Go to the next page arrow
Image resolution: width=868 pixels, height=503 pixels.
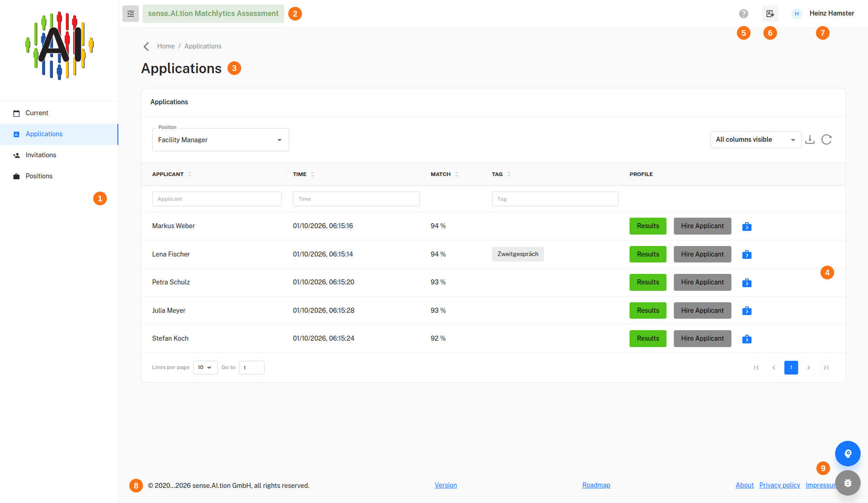click(x=809, y=368)
